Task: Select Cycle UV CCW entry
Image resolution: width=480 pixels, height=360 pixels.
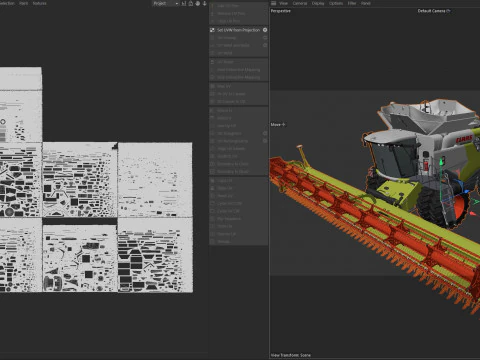Action: [x=238, y=203]
